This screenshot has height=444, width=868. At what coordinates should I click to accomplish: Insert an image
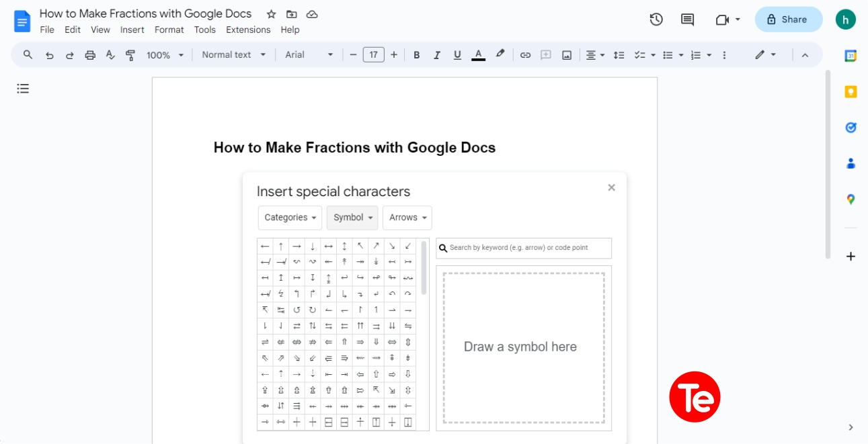pos(567,55)
